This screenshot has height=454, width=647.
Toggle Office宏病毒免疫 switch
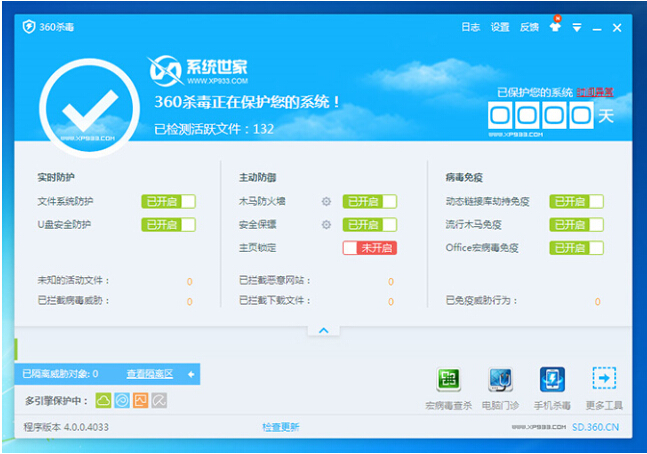576,248
